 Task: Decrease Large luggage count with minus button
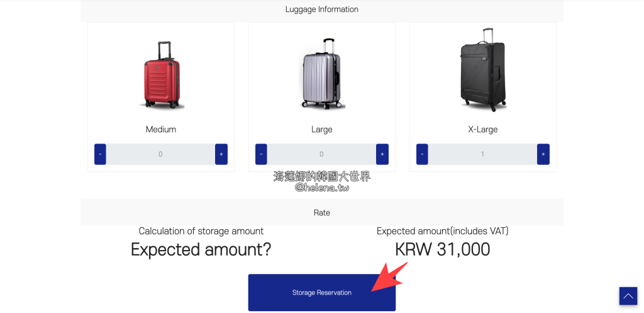tap(261, 154)
